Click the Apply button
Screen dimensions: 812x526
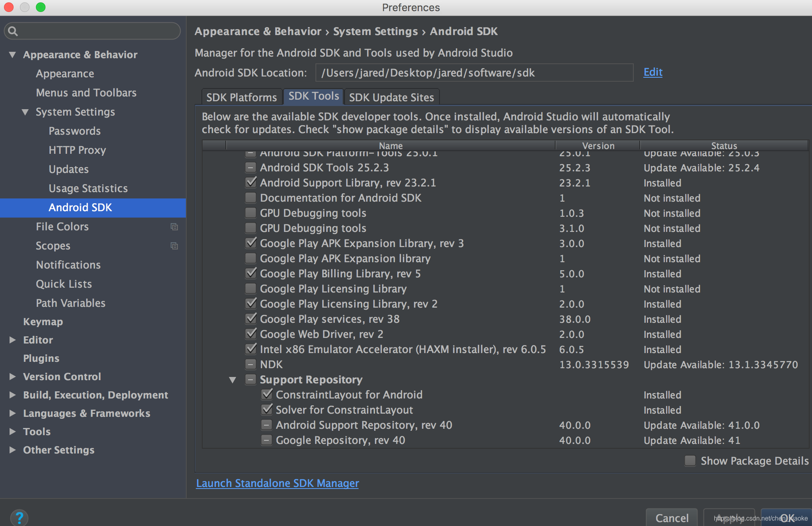tap(729, 517)
